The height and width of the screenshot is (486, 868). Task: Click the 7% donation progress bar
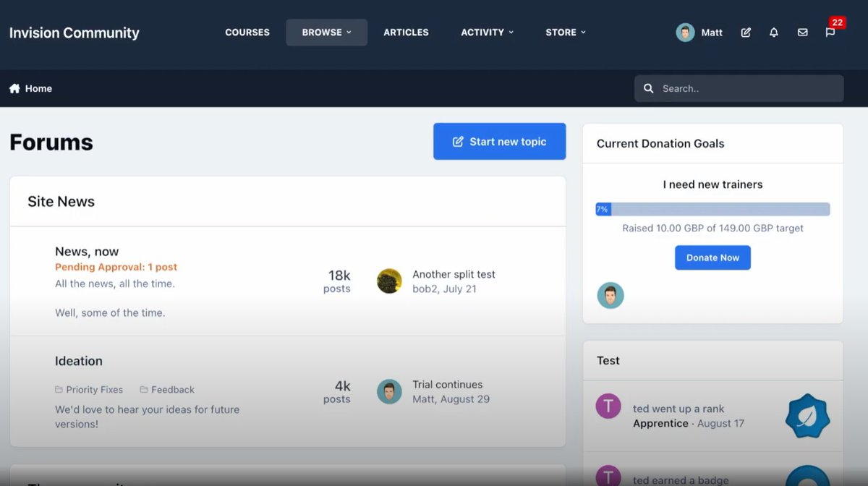(712, 209)
